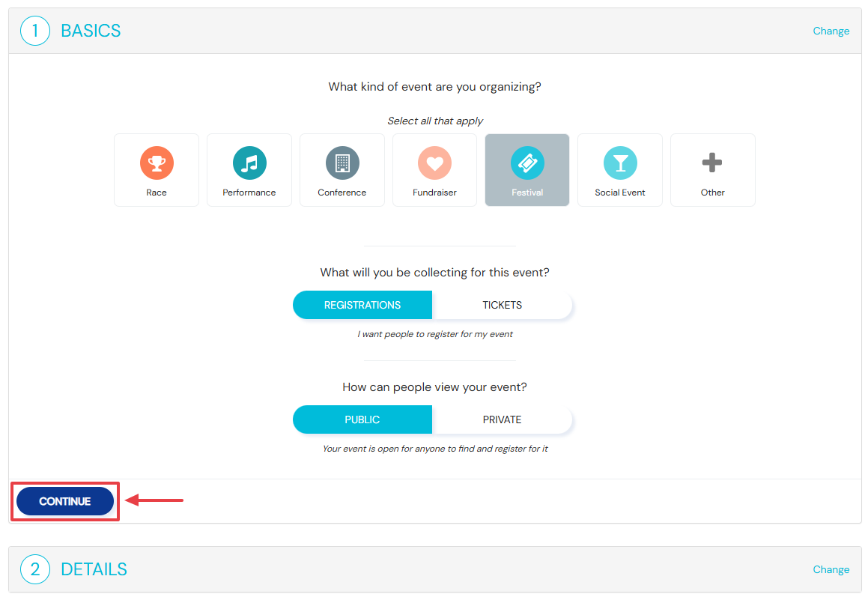Click the step 1 circle icon

pos(35,31)
